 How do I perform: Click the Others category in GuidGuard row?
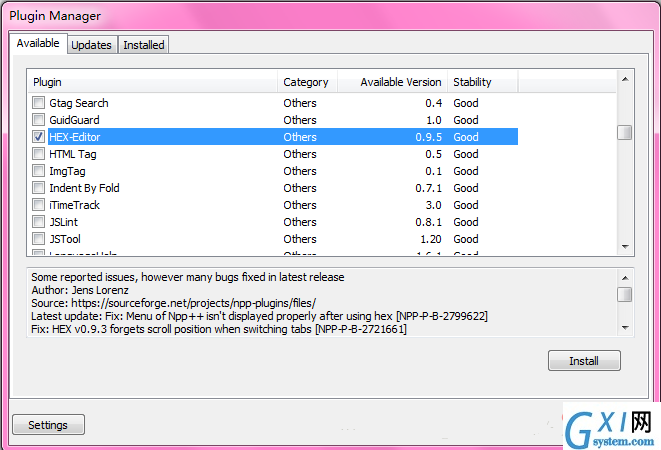tap(300, 120)
